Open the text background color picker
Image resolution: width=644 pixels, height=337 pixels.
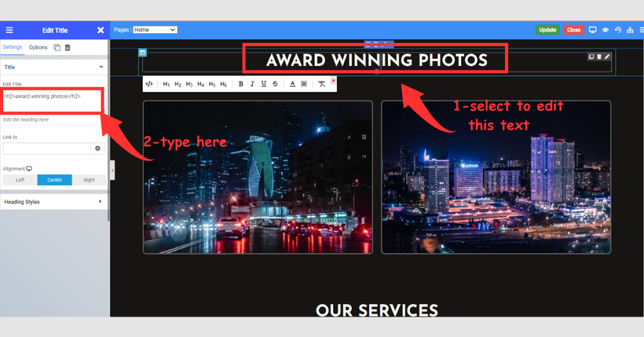coord(304,84)
